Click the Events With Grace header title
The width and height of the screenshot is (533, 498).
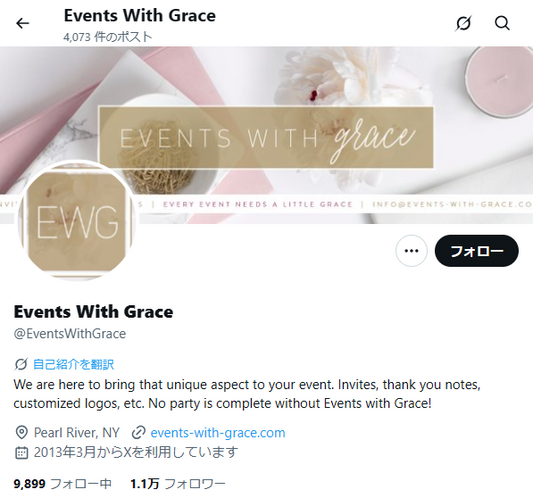140,15
